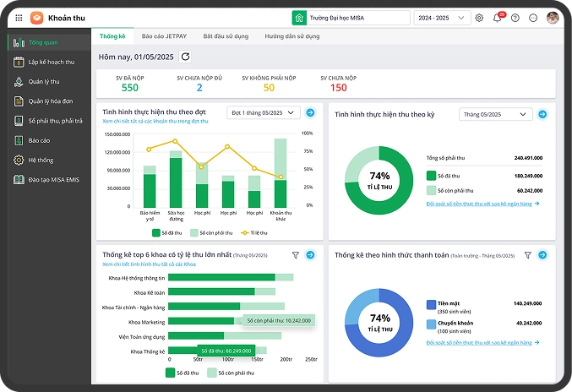Toggle the 'Số đã thu' legend in bar chart
Viewport: 572px width, 392px height.
pyautogui.click(x=167, y=232)
